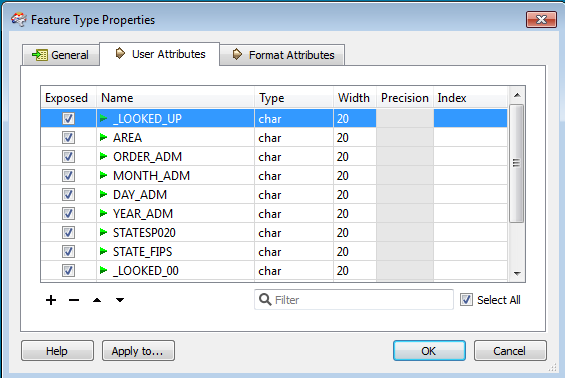Viewport: 565px width, 378px height.
Task: Move attribute down with down-arrow icon
Action: [120, 300]
